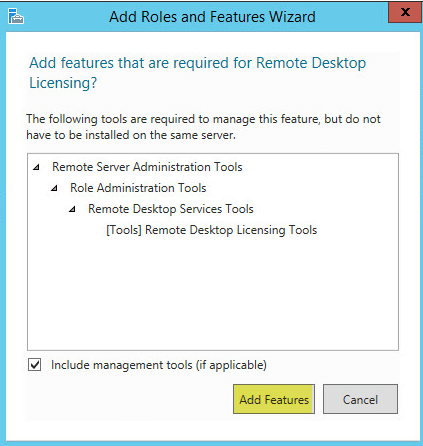Select the Role Administration Tools node
The image size is (423, 446).
pyautogui.click(x=138, y=188)
